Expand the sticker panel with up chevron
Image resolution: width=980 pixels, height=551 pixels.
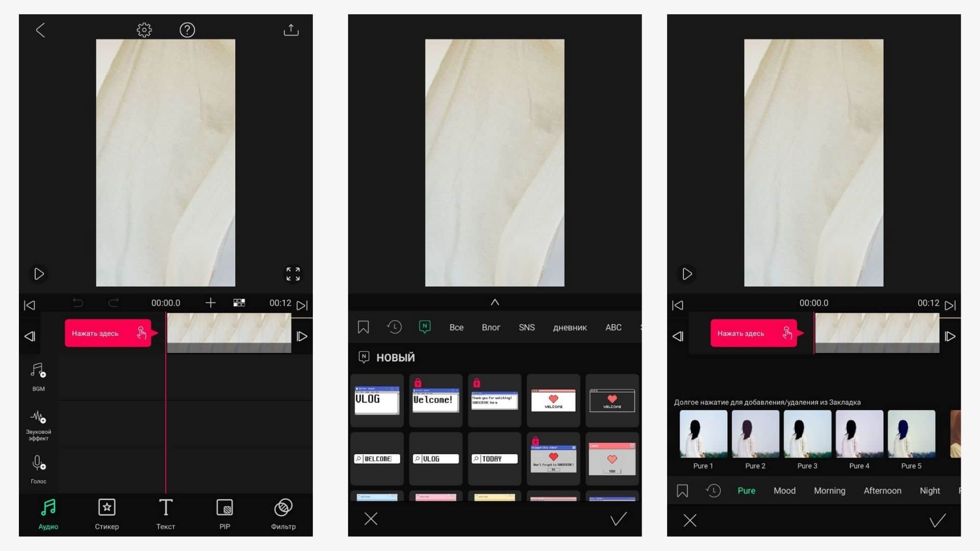495,302
